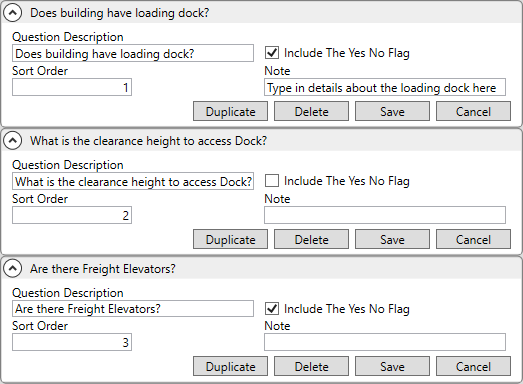The height and width of the screenshot is (384, 523).
Task: Click the clearance height Question Description field
Action: 133,181
